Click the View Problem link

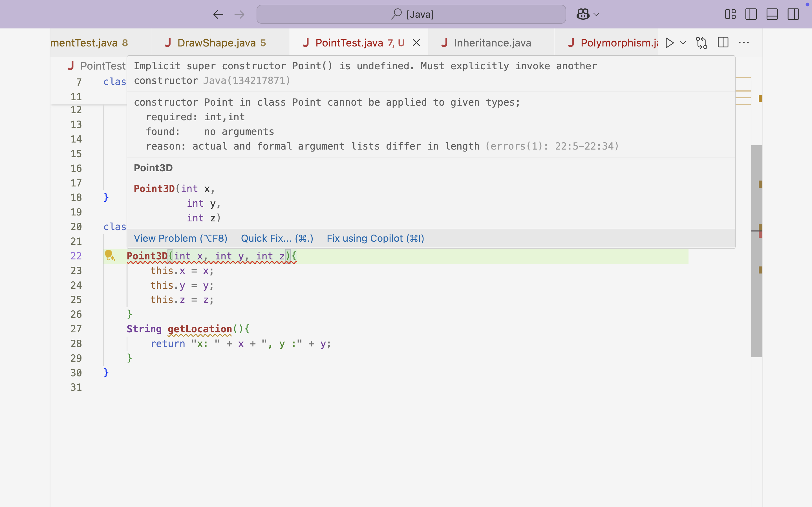[180, 238]
